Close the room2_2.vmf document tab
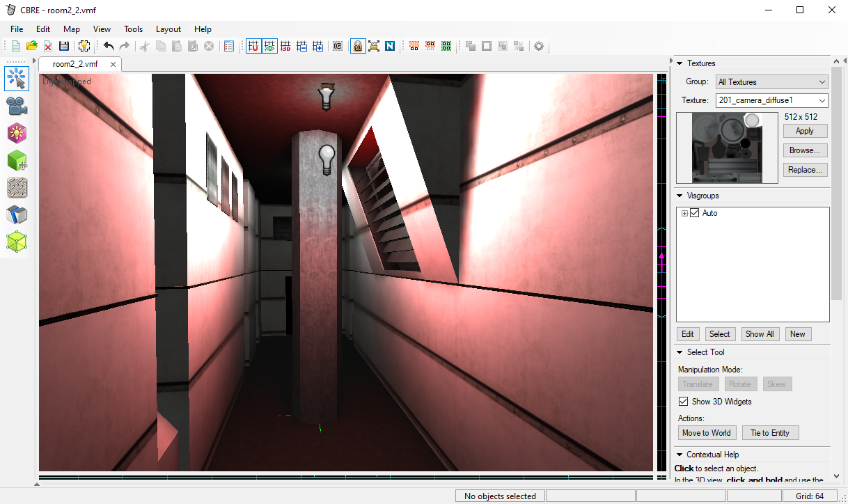848x504 pixels. [x=113, y=64]
